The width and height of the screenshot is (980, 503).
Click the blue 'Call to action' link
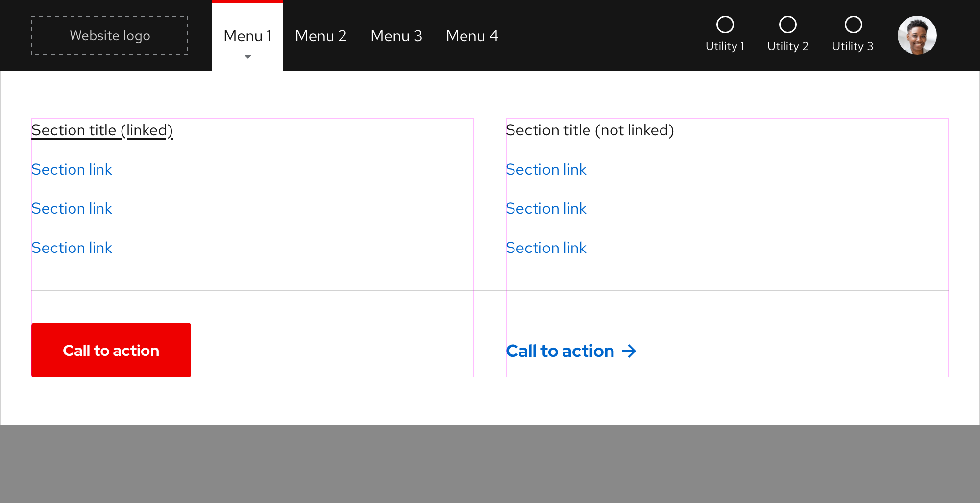(560, 351)
